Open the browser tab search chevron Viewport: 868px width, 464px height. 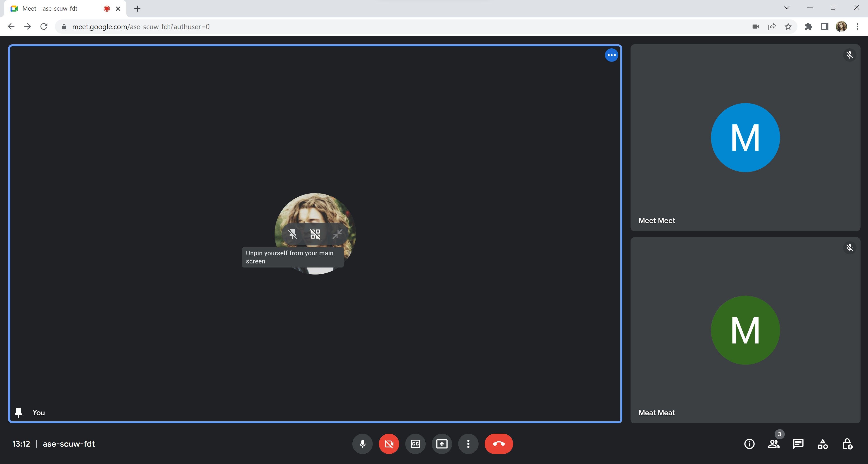click(786, 7)
